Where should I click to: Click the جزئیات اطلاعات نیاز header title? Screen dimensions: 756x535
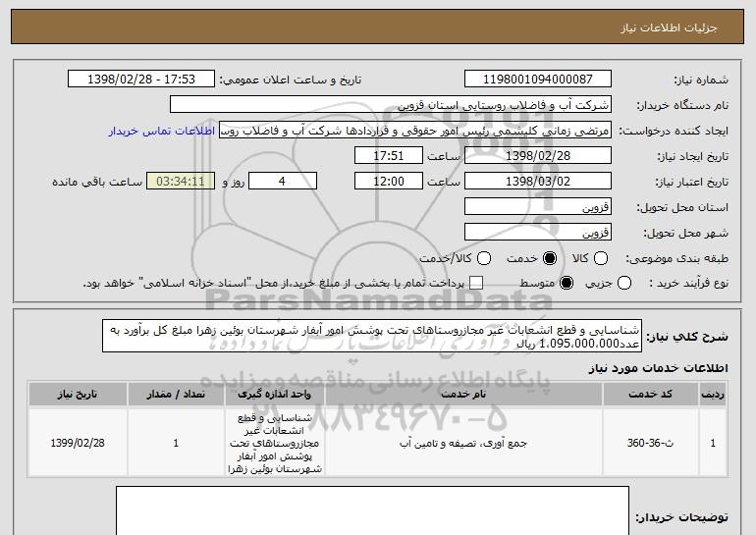pyautogui.click(x=670, y=27)
